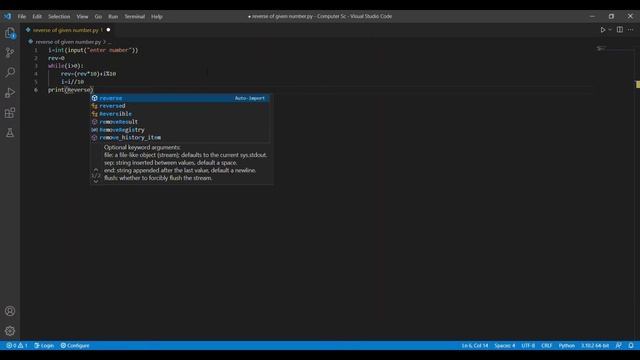
Task: Open the Terminal menu
Action: [135, 17]
